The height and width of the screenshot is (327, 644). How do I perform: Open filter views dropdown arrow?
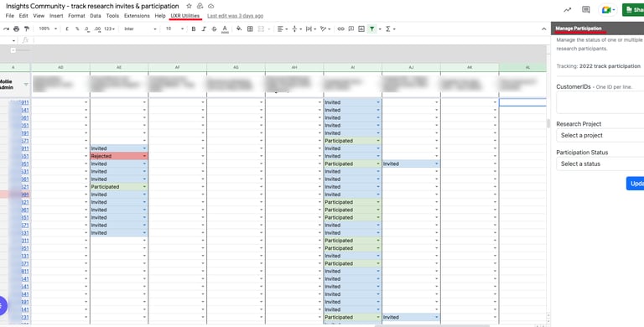[380, 29]
